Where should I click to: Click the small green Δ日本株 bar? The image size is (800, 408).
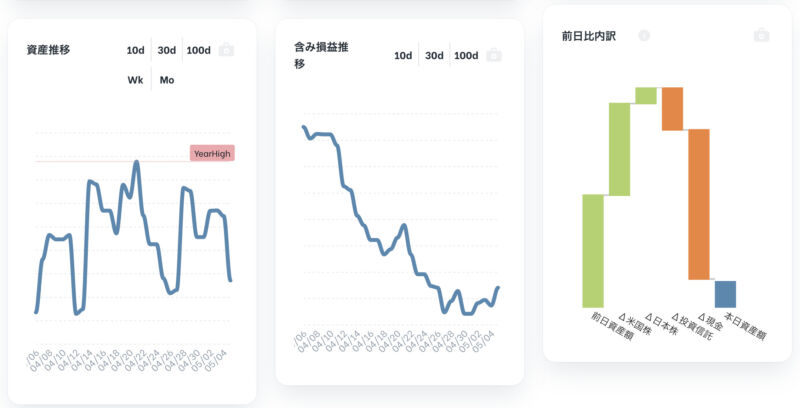646,96
